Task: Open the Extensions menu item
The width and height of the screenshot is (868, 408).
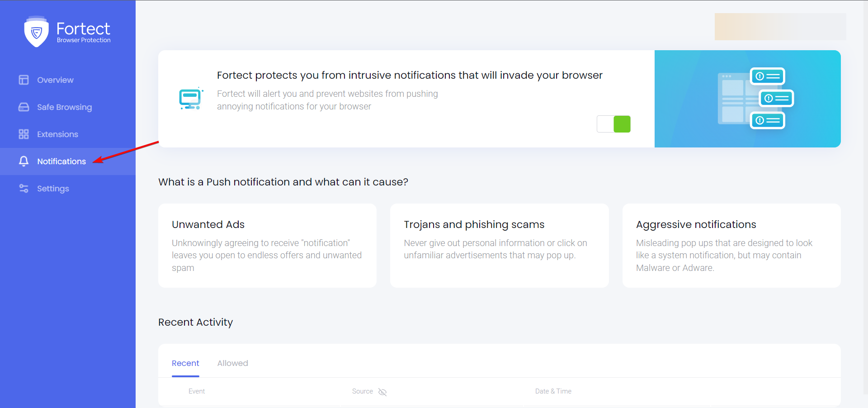Action: (x=68, y=134)
